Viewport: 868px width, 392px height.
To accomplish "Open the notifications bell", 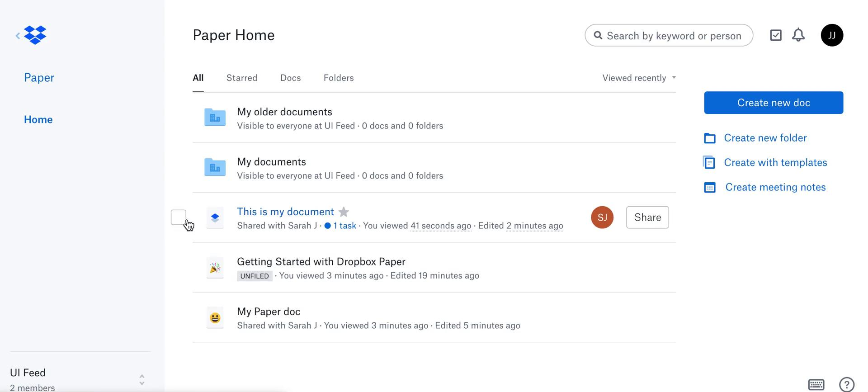I will click(798, 35).
